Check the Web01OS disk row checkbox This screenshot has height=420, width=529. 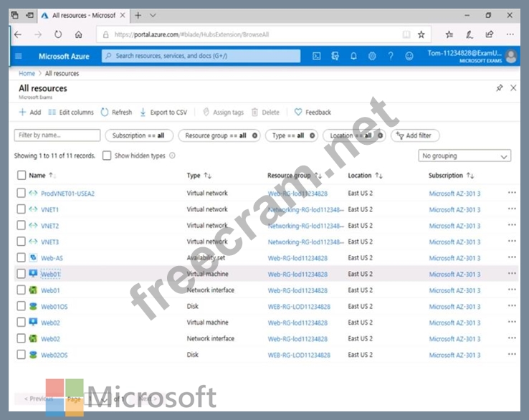(x=22, y=306)
